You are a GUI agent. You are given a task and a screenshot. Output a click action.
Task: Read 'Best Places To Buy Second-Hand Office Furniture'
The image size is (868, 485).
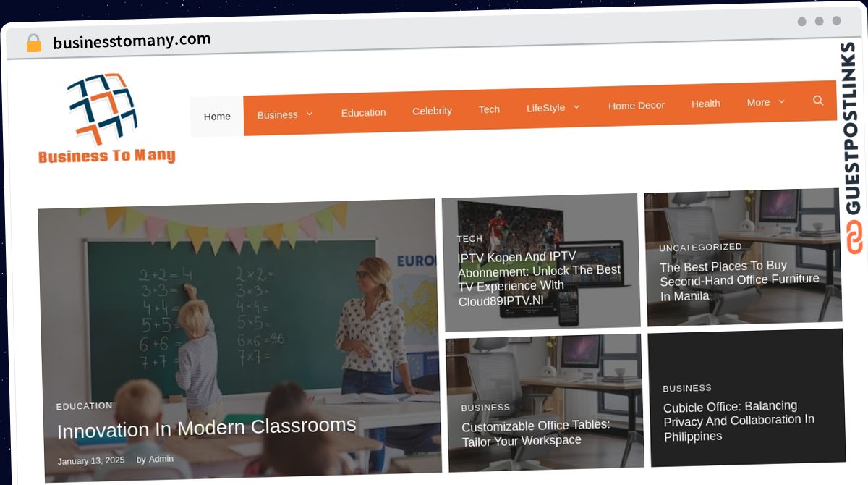739,281
